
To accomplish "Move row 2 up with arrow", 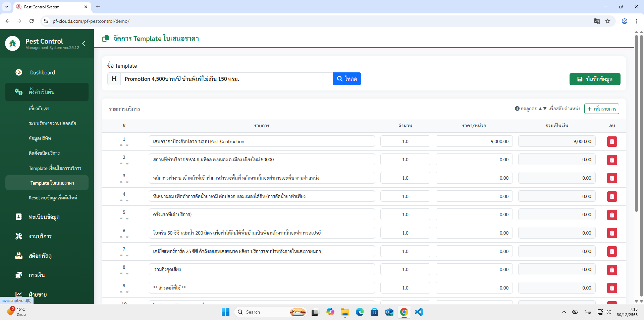I will pyautogui.click(x=121, y=164).
